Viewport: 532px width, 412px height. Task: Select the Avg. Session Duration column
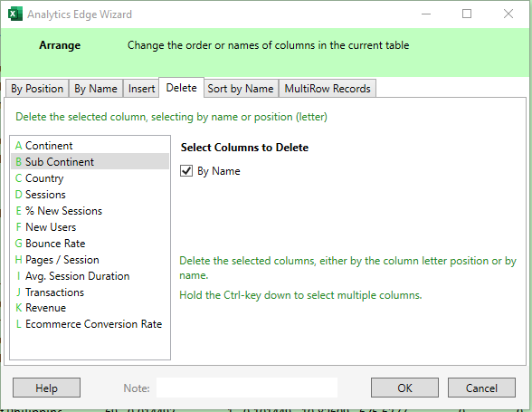pyautogui.click(x=90, y=276)
